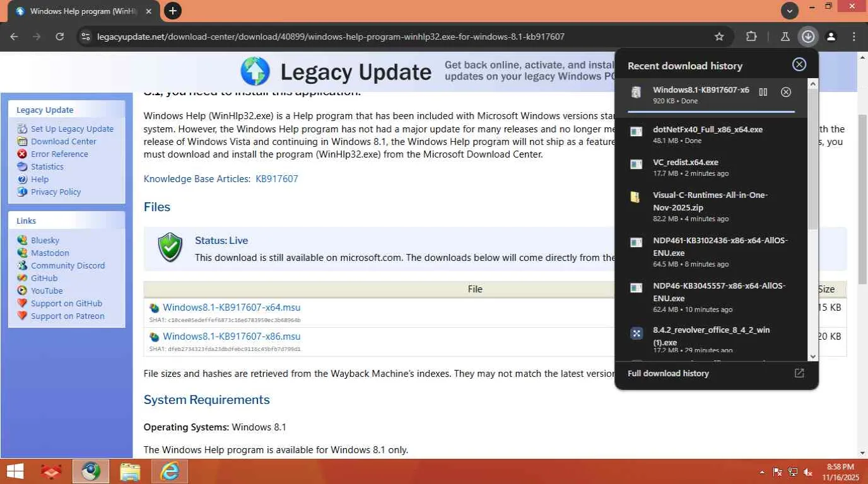Download Windows8.1-KB917607-x86.msu
This screenshot has height=484, width=868.
click(x=232, y=337)
